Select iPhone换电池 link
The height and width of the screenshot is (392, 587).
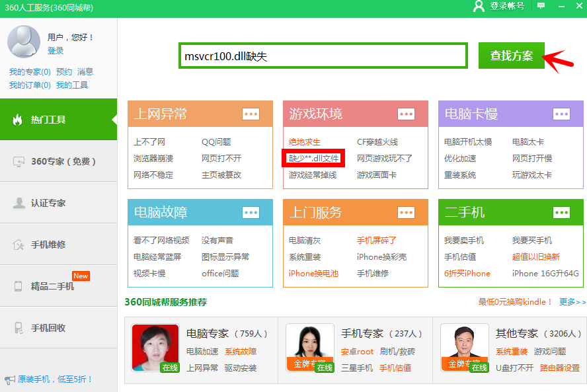click(313, 273)
